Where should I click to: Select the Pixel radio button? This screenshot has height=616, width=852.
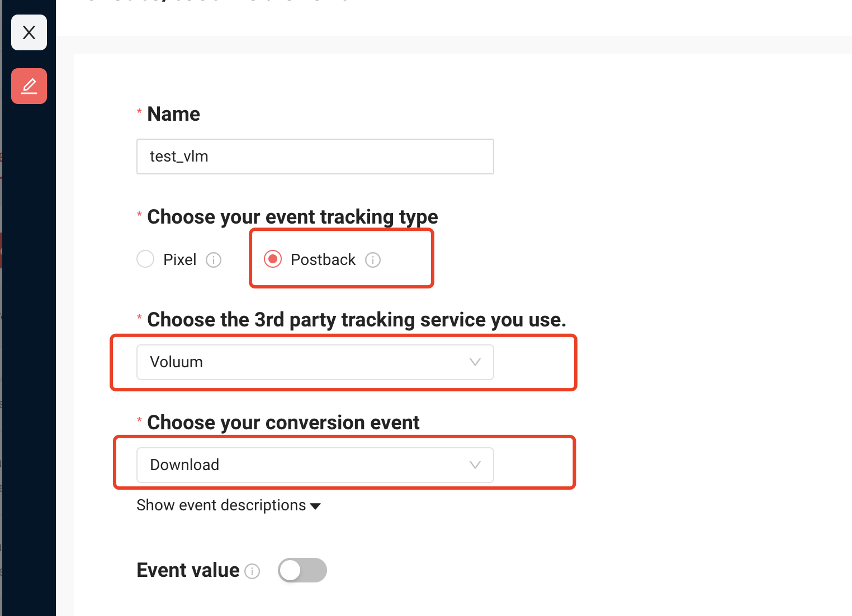click(145, 259)
